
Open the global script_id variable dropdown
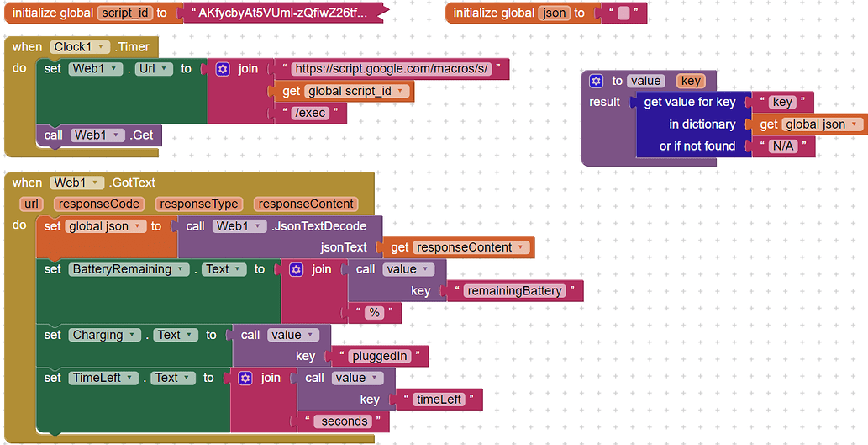356,92
